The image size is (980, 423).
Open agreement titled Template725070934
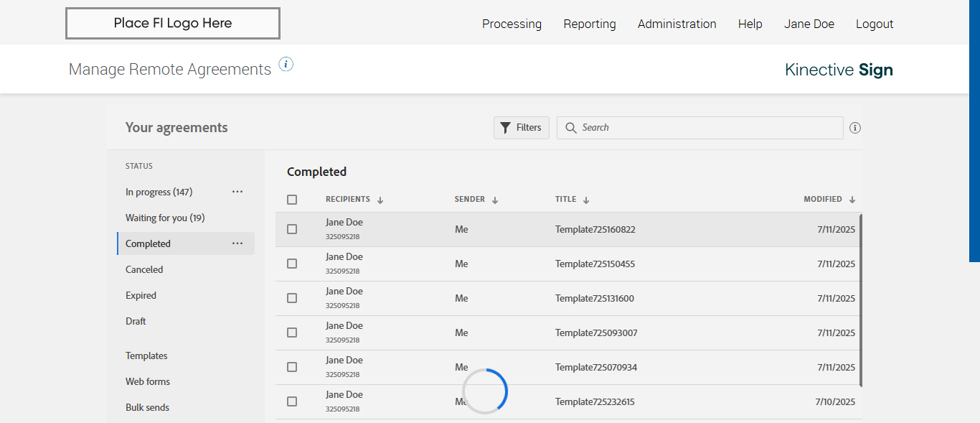tap(596, 368)
